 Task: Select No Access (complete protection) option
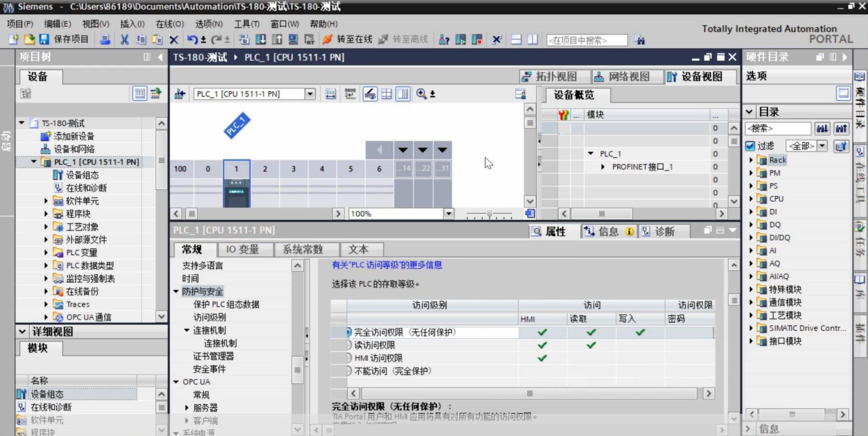(x=348, y=371)
